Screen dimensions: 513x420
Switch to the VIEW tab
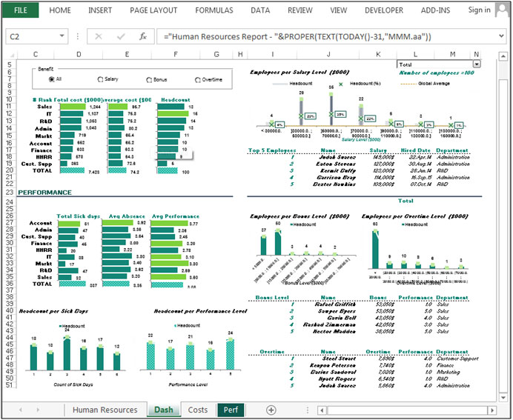(338, 10)
